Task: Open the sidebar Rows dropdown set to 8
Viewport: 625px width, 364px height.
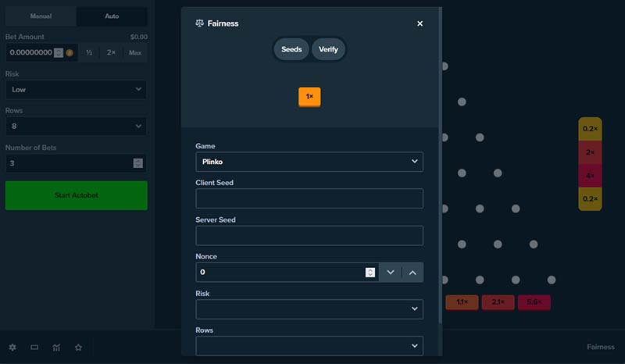Action: tap(76, 127)
